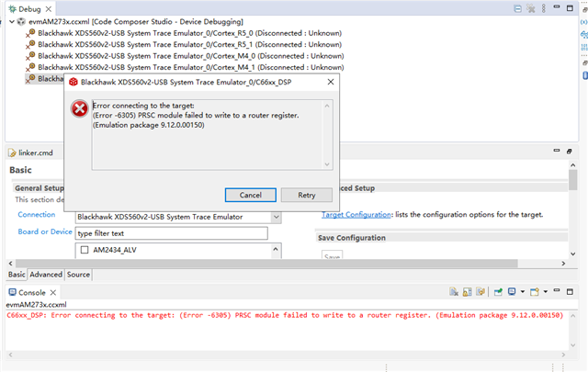Click the error message text in dialog

coord(196,116)
